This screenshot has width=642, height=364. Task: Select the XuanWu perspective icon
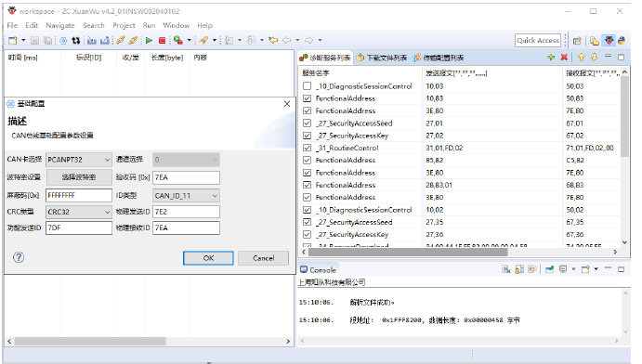609,41
